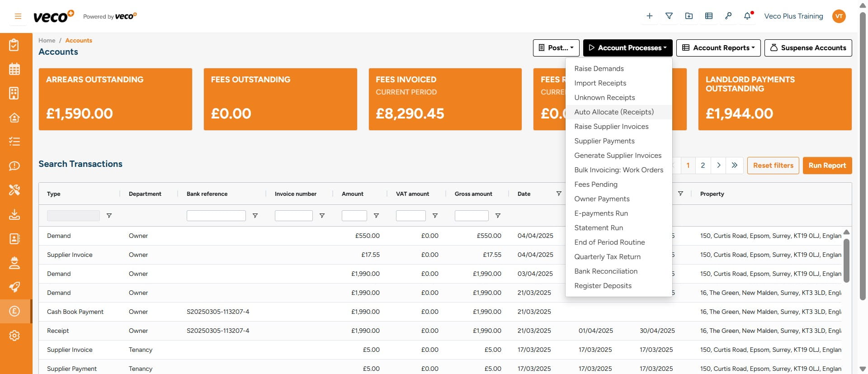Open the calendar icon in sidebar
The height and width of the screenshot is (374, 868).
(x=14, y=69)
